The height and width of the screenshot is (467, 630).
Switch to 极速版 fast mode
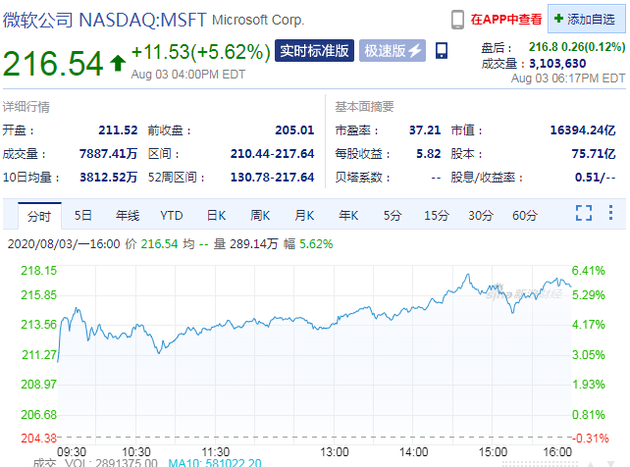(392, 51)
